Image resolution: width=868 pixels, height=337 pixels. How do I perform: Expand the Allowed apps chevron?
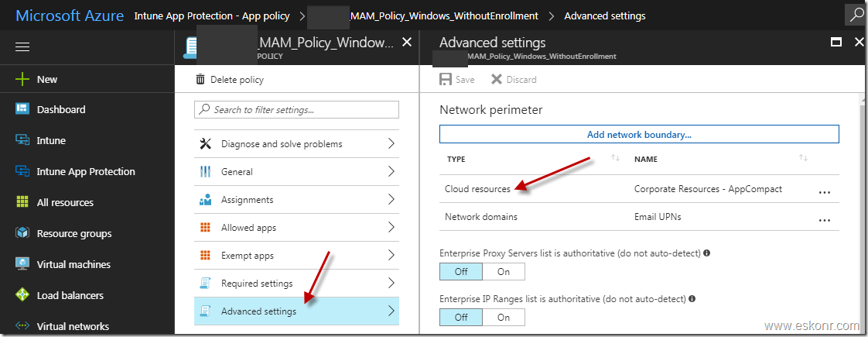coord(391,227)
